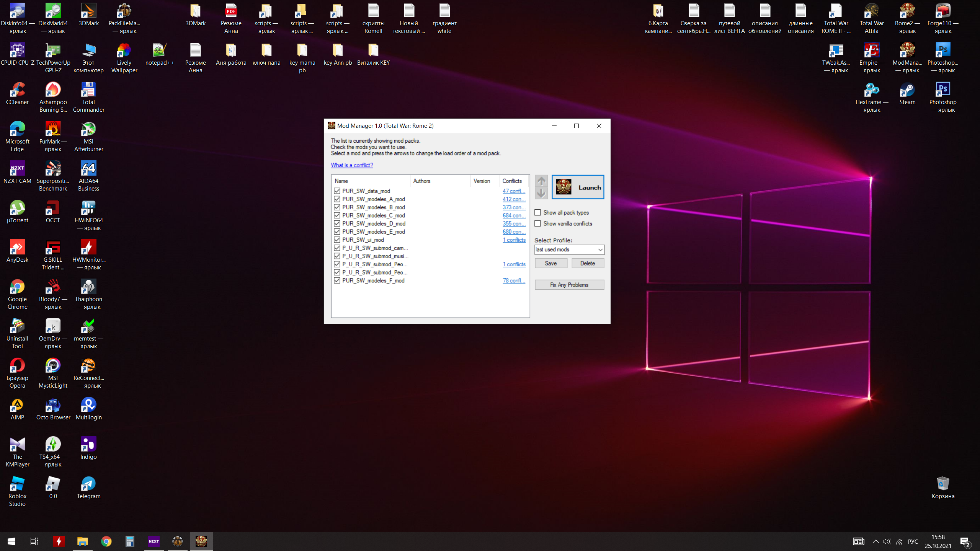Open PackFileManager shortcut icon
The height and width of the screenshot is (551, 980).
124,19
